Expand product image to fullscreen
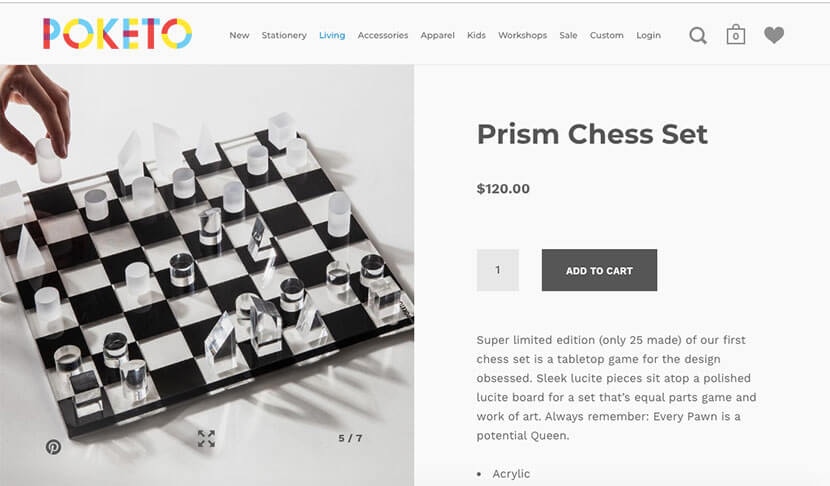This screenshot has height=486, width=830. click(x=206, y=438)
